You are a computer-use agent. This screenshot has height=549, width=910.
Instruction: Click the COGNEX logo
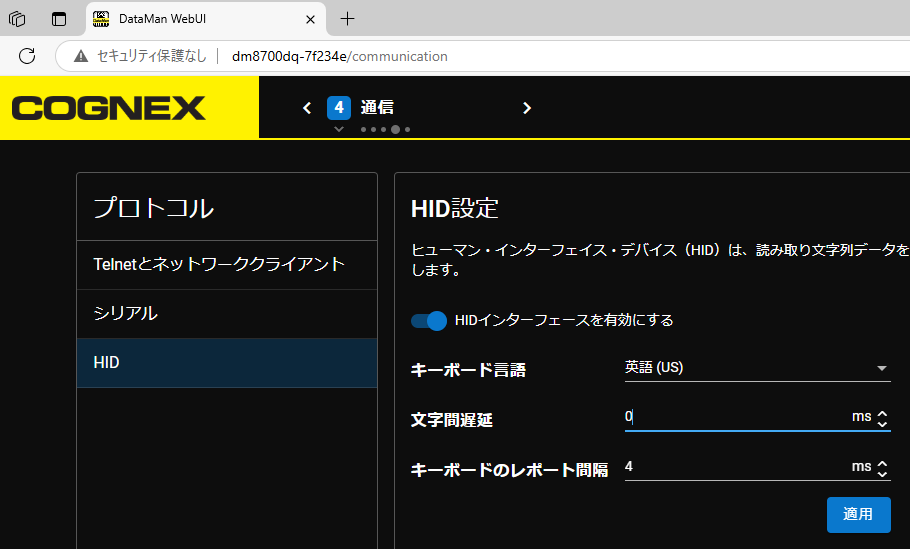[109, 108]
